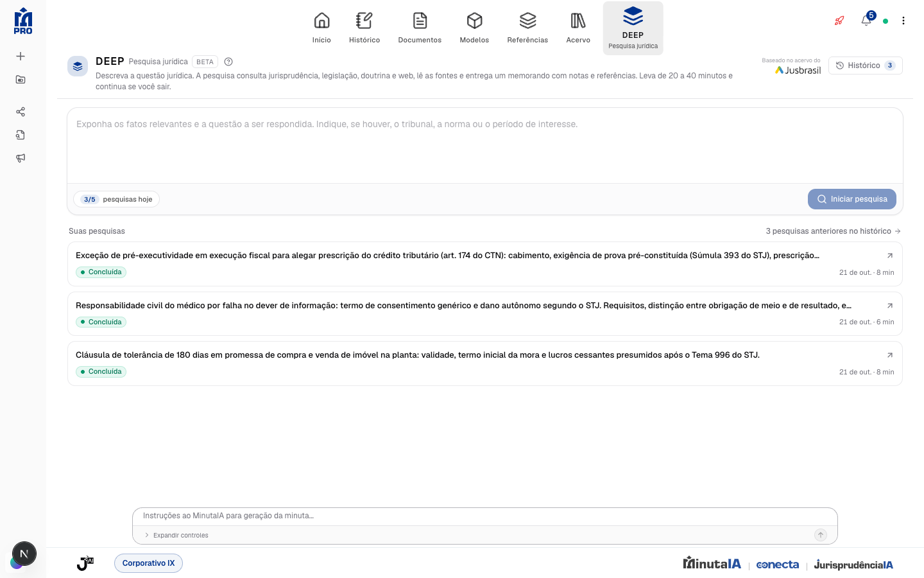The image size is (924, 578).
Task: Open the Cláusula de tolerância de 180 dias result
Action: [x=485, y=363]
